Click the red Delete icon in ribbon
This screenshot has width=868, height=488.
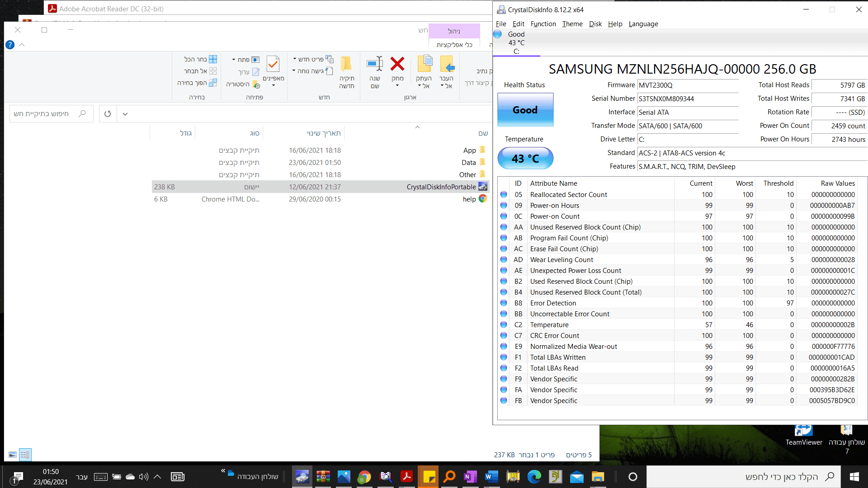[x=397, y=64]
